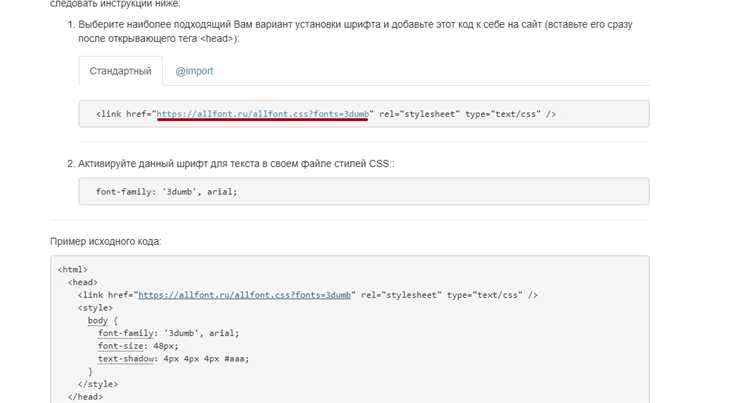Click the red-underlined allfont.css URL in the first code box
The width and height of the screenshot is (750, 403).
pos(263,114)
